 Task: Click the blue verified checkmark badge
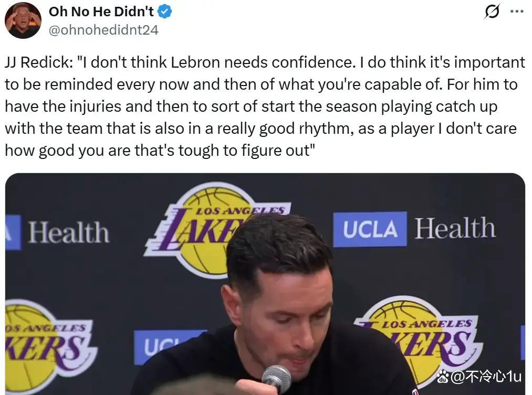165,12
